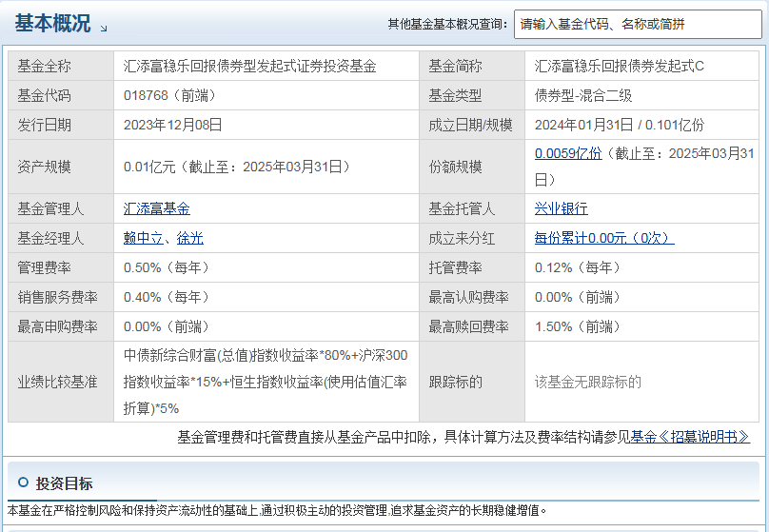Click the 基金简称 row label

coord(455,66)
